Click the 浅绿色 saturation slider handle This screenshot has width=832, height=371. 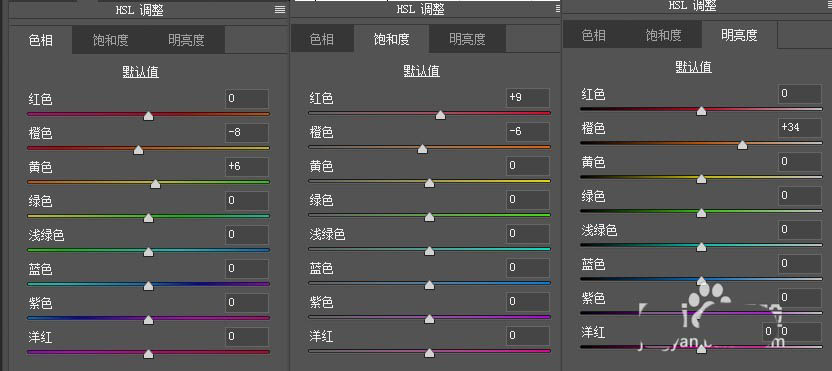pyautogui.click(x=429, y=251)
